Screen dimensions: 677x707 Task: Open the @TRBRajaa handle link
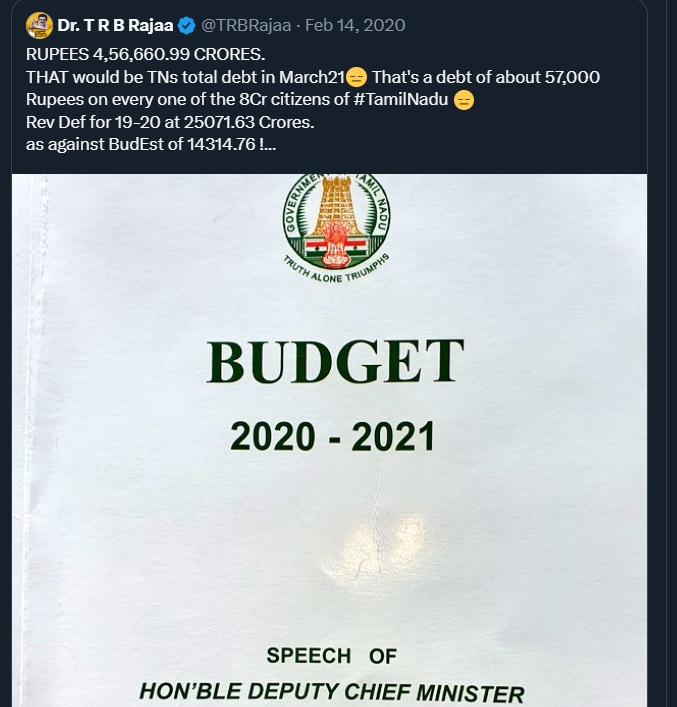pyautogui.click(x=250, y=25)
